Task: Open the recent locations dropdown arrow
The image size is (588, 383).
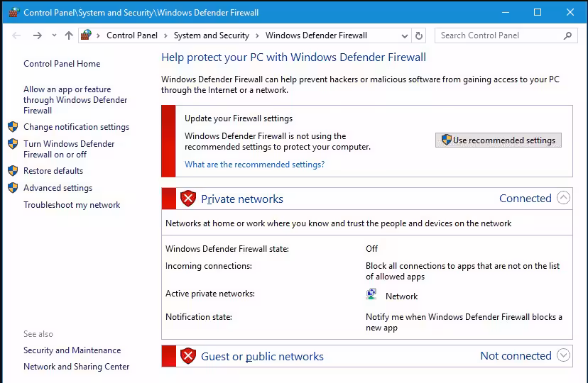Action: pyautogui.click(x=54, y=35)
